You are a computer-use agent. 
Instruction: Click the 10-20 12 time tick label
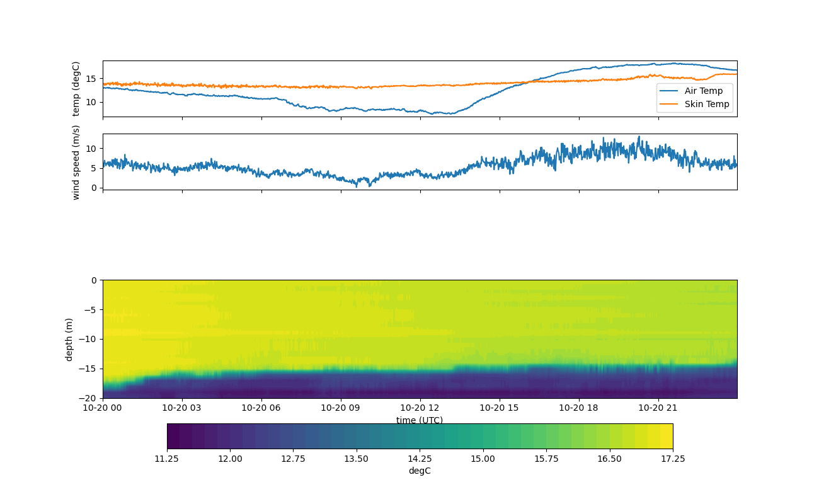pos(420,408)
